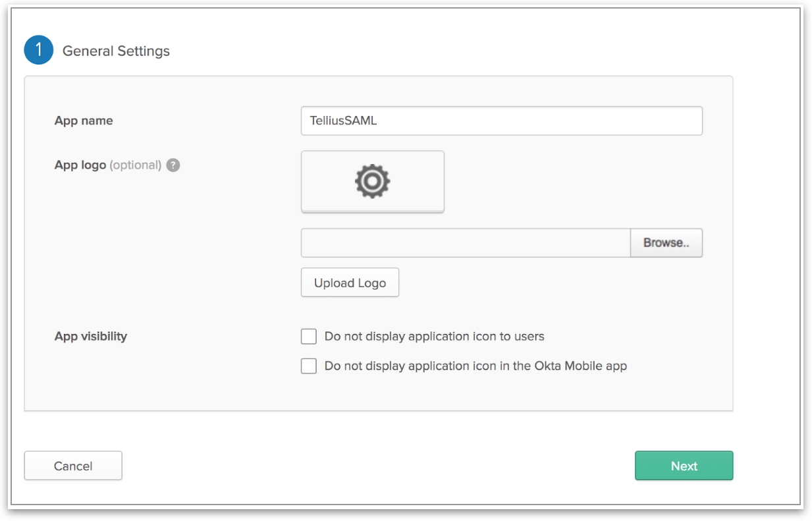812x521 pixels.
Task: Click the blue step 1 circle badge
Action: [38, 51]
